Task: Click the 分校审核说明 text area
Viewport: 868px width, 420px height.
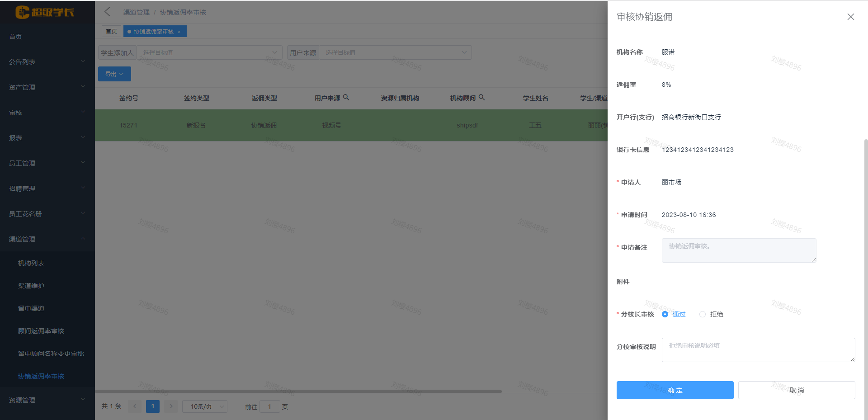Action: [x=758, y=350]
